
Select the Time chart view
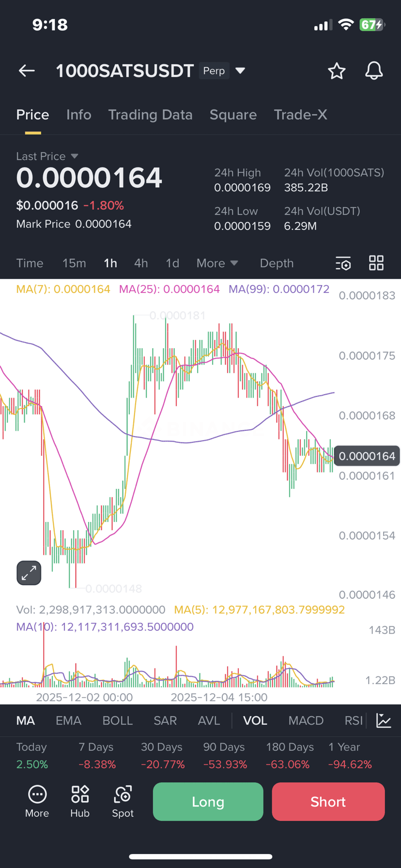[30, 263]
